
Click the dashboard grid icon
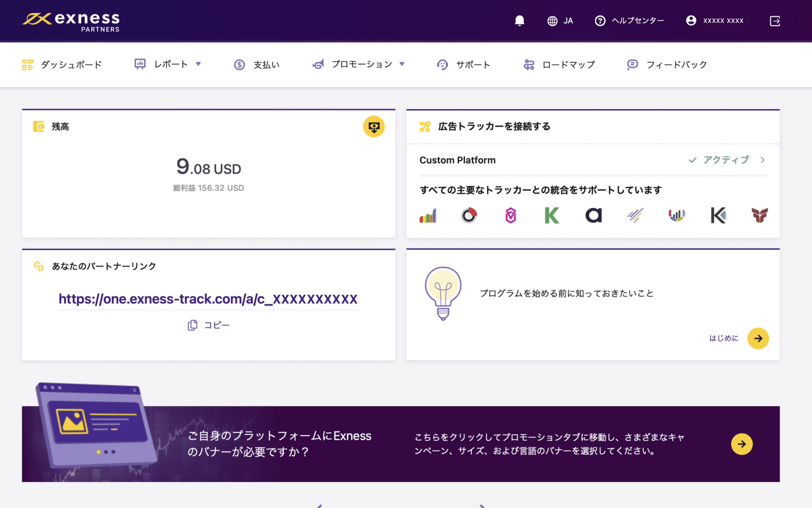[x=27, y=65]
